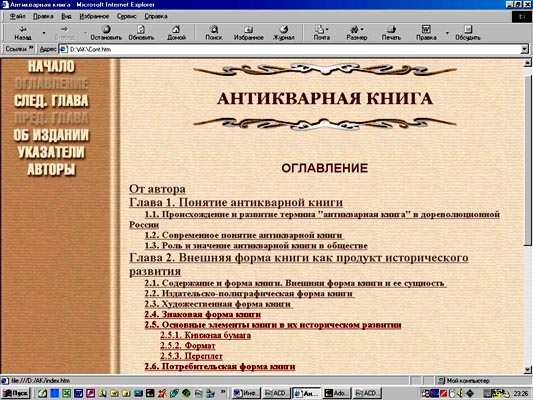Screen dimensions: 533x400
Task: Click the Пуск start button
Action: click(16, 393)
